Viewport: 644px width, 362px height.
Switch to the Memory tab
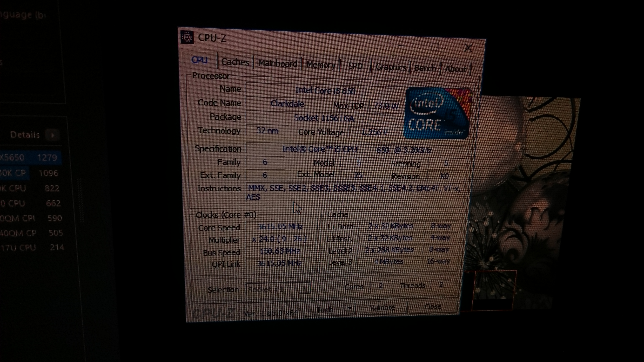click(x=321, y=65)
